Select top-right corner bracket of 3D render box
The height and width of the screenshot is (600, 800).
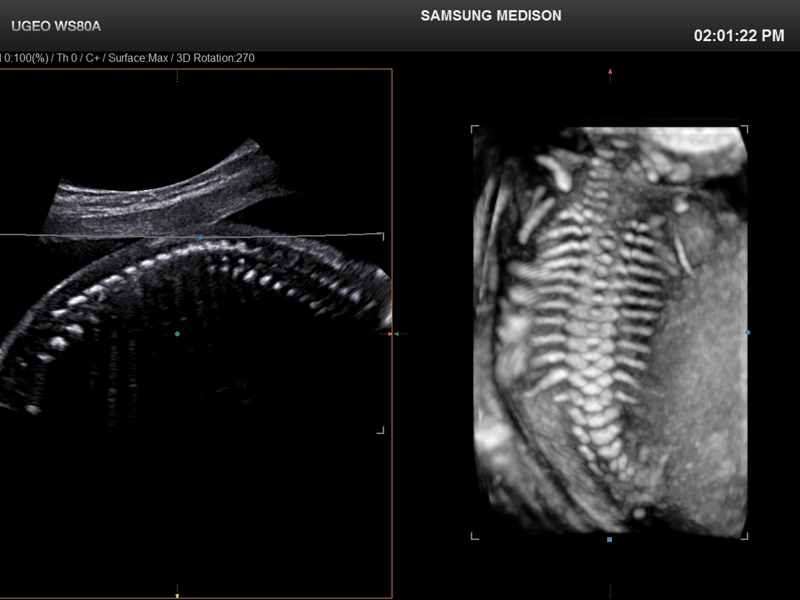(743, 129)
